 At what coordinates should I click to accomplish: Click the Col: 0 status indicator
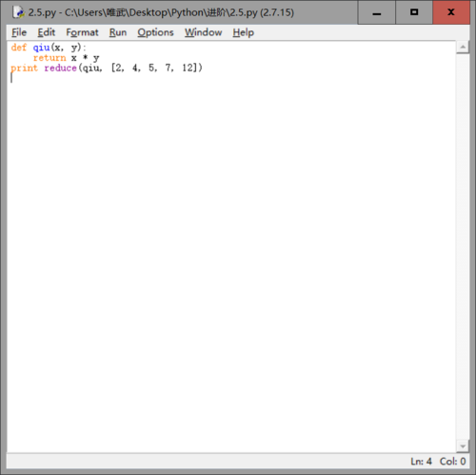point(452,461)
